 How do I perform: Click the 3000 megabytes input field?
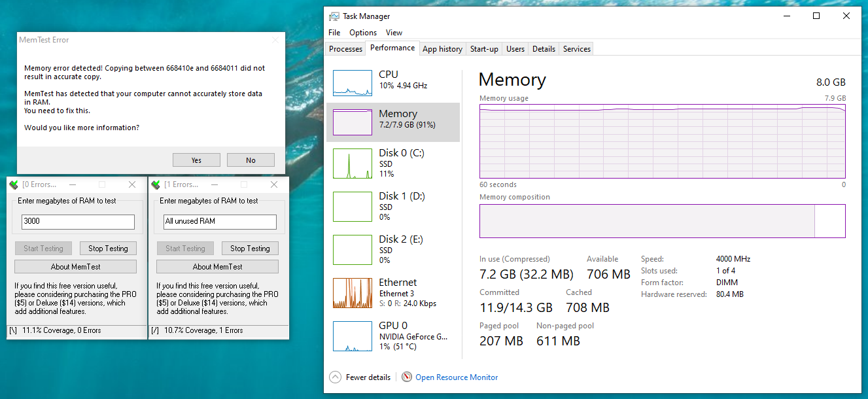(78, 222)
